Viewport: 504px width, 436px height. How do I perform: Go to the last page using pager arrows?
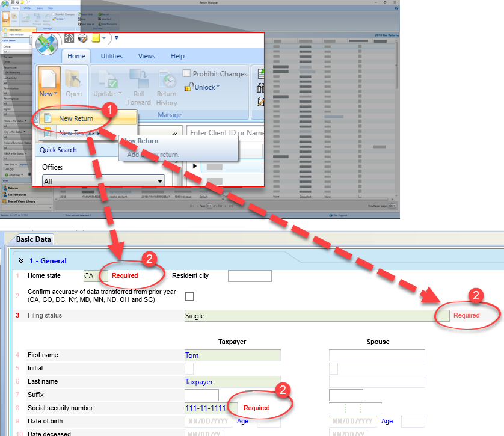tap(230, 206)
